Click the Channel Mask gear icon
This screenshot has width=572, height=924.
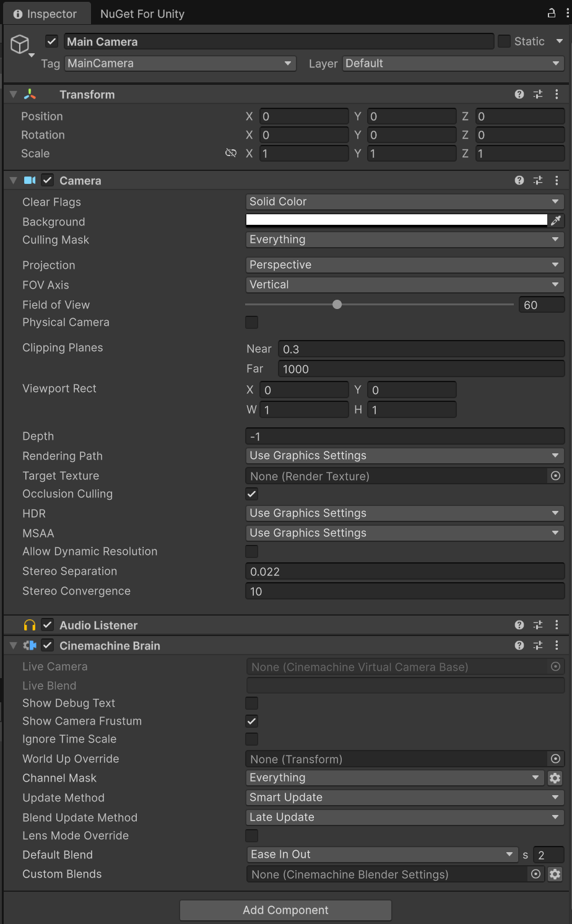[x=555, y=778]
